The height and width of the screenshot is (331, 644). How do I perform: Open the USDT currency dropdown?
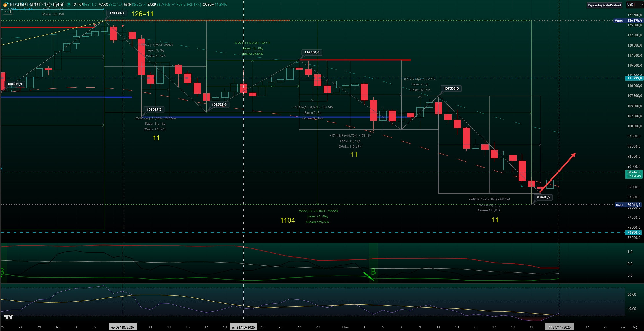[x=634, y=5]
